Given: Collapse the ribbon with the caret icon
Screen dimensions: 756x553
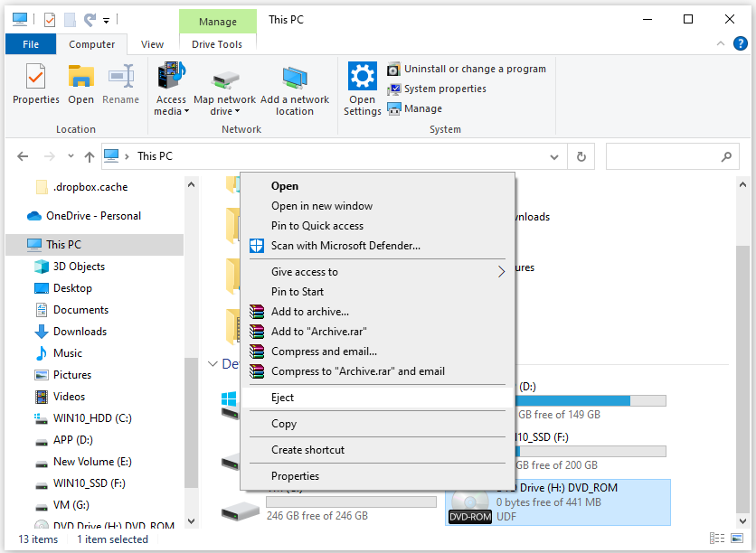Looking at the screenshot, I should point(721,43).
